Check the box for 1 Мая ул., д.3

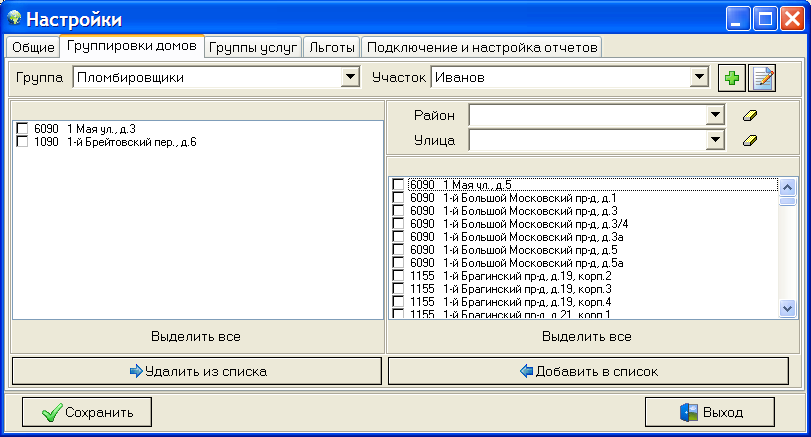point(22,129)
